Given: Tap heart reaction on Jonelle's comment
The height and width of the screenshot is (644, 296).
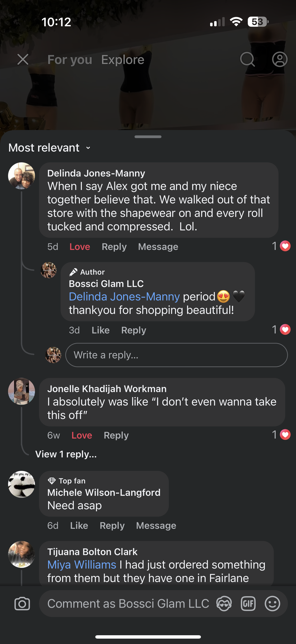Looking at the screenshot, I should point(285,435).
